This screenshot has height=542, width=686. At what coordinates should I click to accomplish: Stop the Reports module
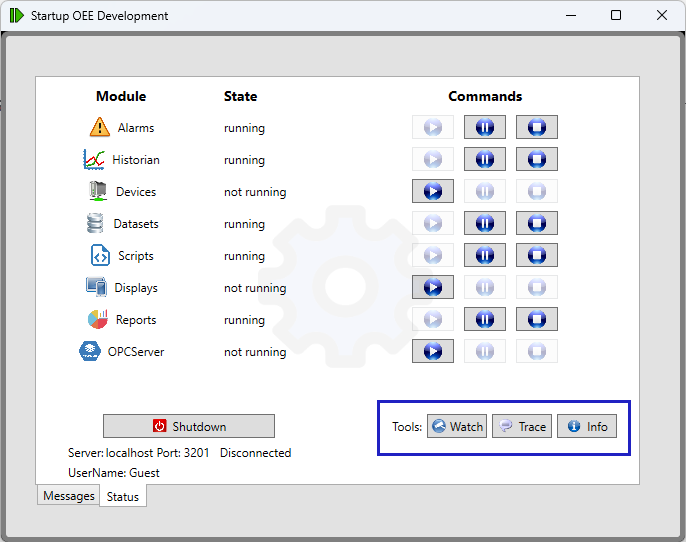tap(536, 319)
